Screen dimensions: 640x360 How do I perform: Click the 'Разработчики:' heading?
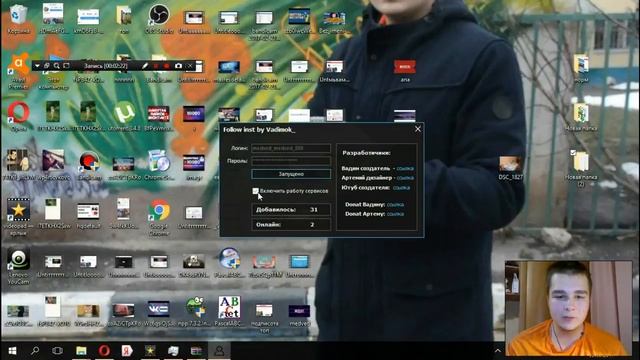[367, 153]
